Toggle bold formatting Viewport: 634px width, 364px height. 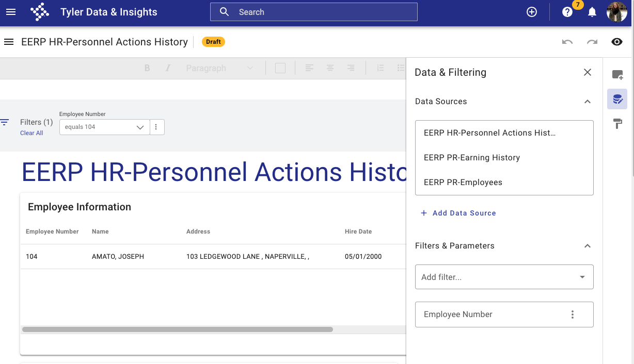point(147,68)
